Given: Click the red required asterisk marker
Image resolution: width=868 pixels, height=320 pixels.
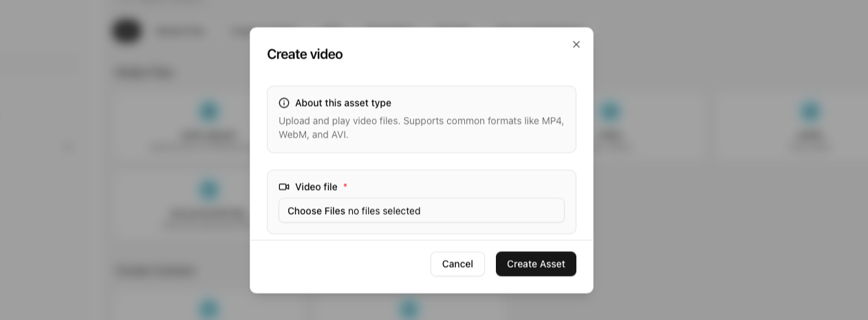Looking at the screenshot, I should 345,187.
